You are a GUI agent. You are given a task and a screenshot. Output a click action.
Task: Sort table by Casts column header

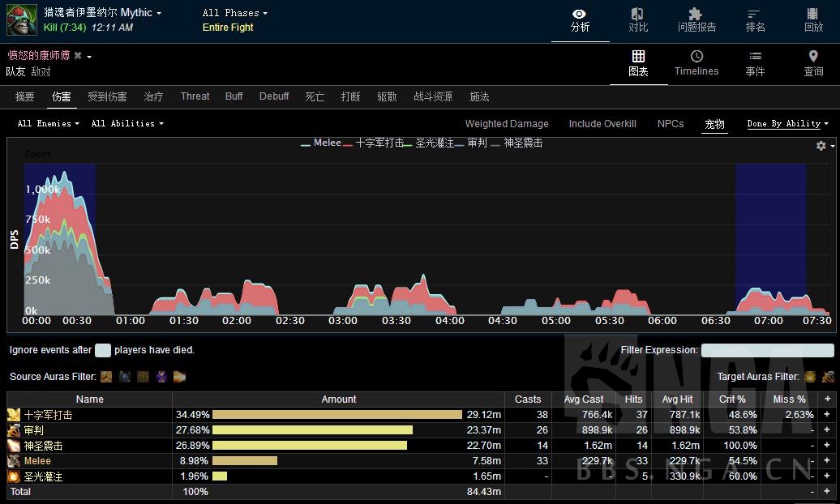[528, 399]
